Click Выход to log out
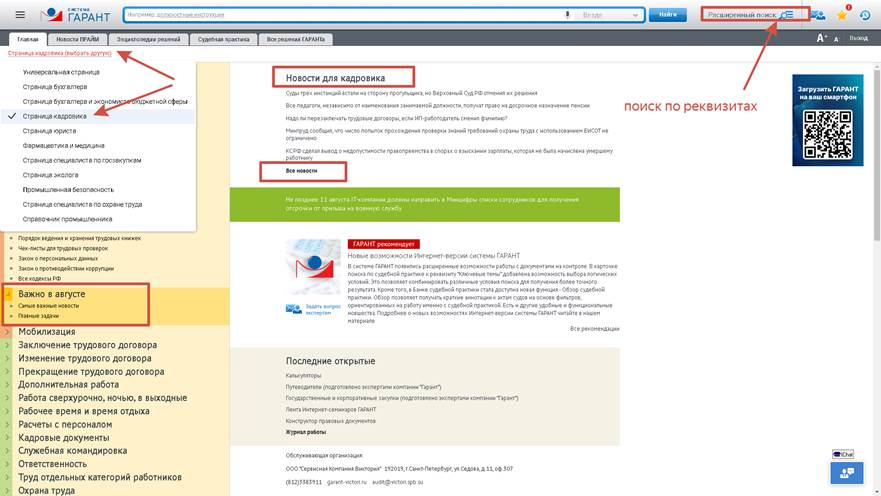881x496 pixels. click(x=859, y=38)
